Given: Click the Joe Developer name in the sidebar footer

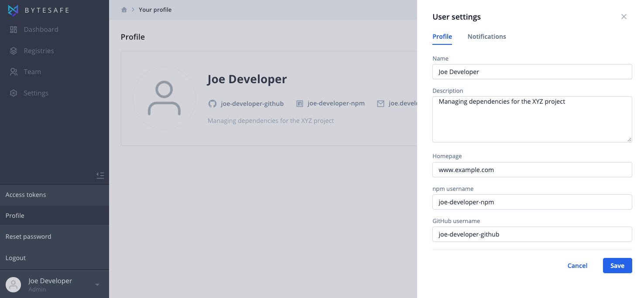Looking at the screenshot, I should (x=50, y=281).
